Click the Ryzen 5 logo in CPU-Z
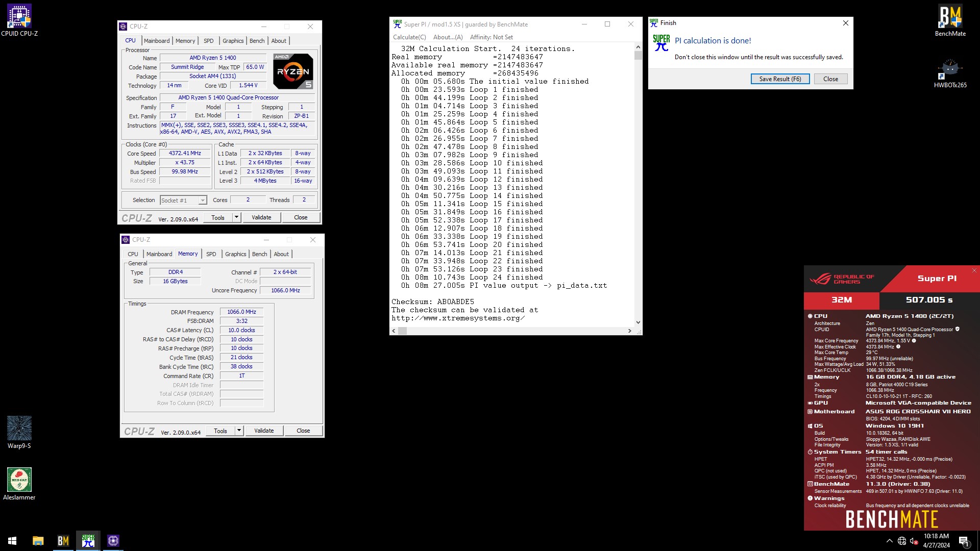The image size is (980, 551). point(293,71)
